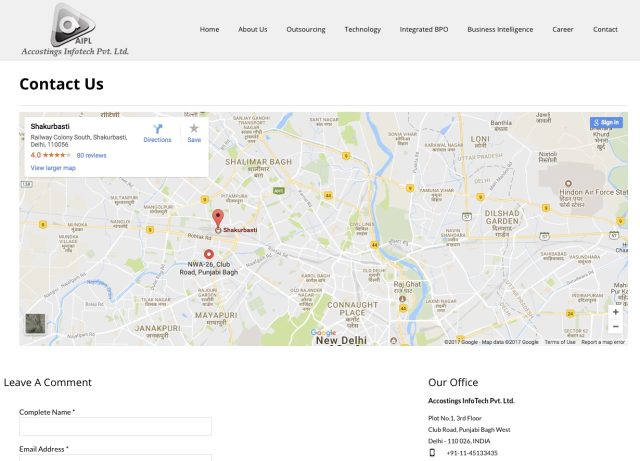Select Integrated BPO in navigation
This screenshot has width=640, height=461.
coord(424,29)
